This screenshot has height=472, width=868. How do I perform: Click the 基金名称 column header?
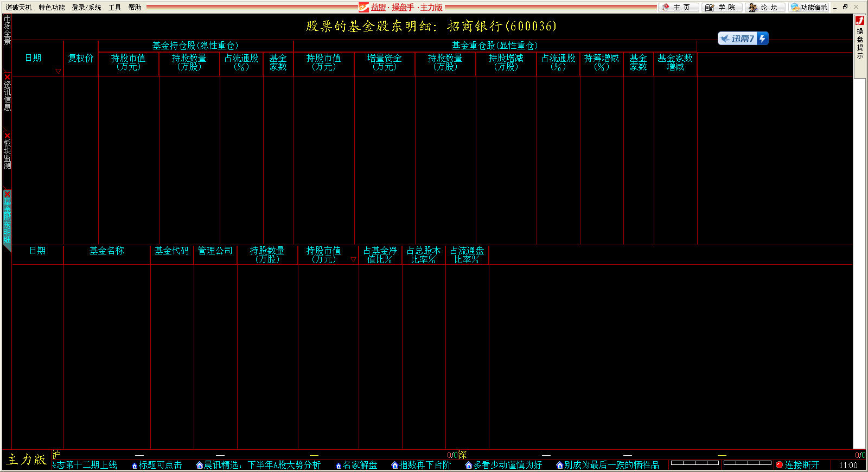click(x=106, y=251)
